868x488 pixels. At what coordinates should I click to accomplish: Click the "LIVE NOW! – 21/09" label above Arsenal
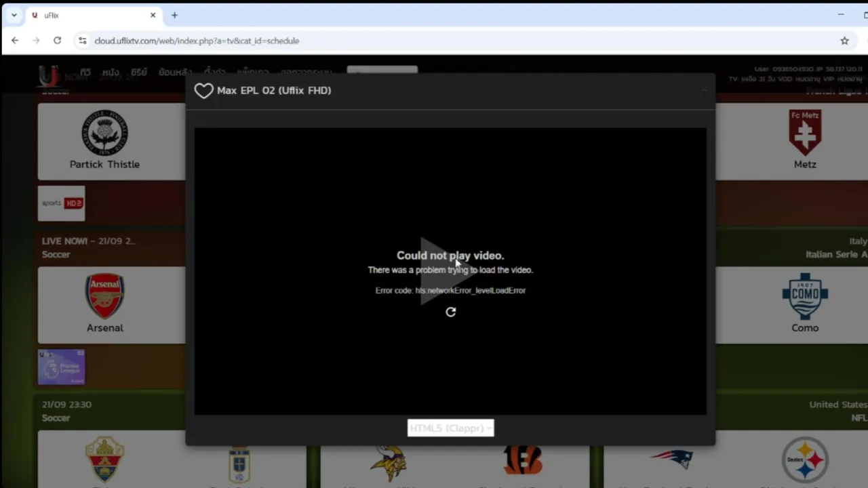[x=88, y=241]
